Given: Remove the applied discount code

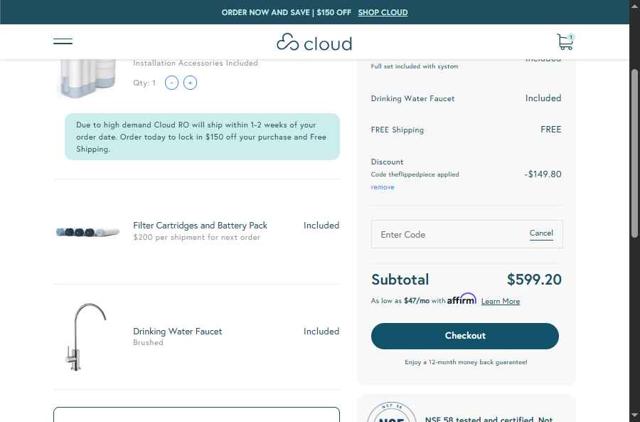Looking at the screenshot, I should click(x=382, y=187).
